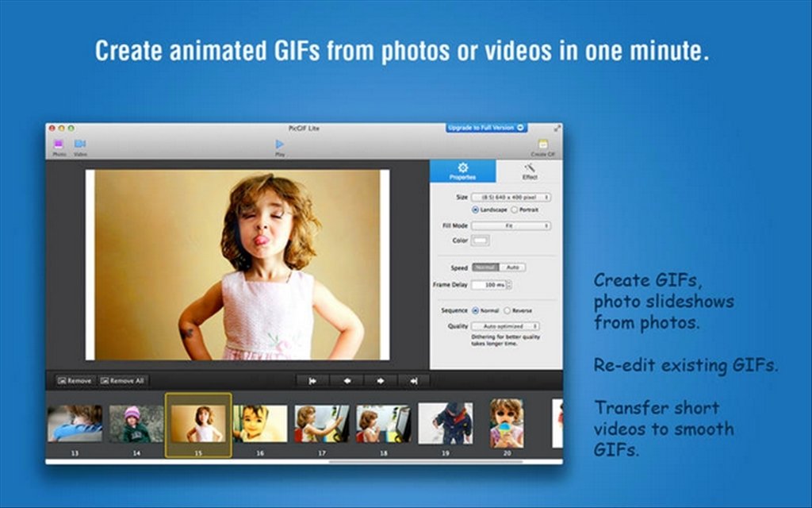Click the Remove All button

(123, 381)
